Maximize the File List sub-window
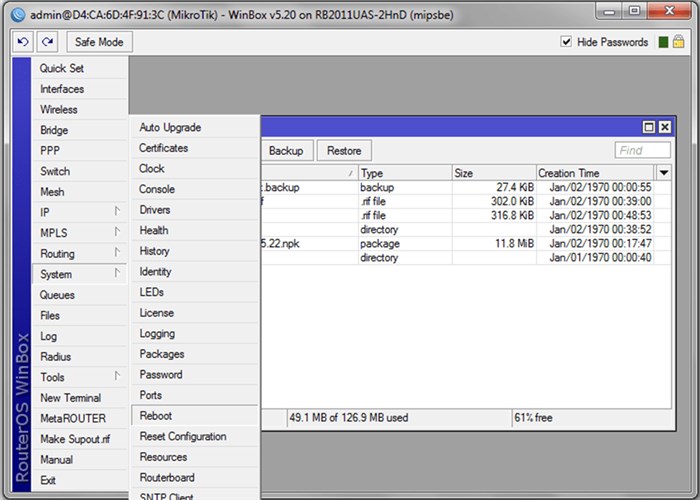Screen dimensions: 700x500 tap(649, 127)
